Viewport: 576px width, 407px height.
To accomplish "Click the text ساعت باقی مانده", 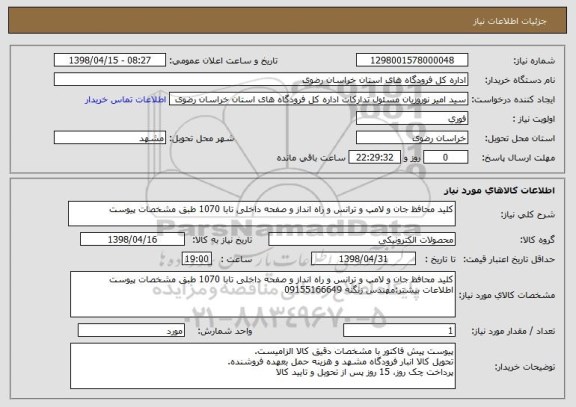I will click(311, 158).
